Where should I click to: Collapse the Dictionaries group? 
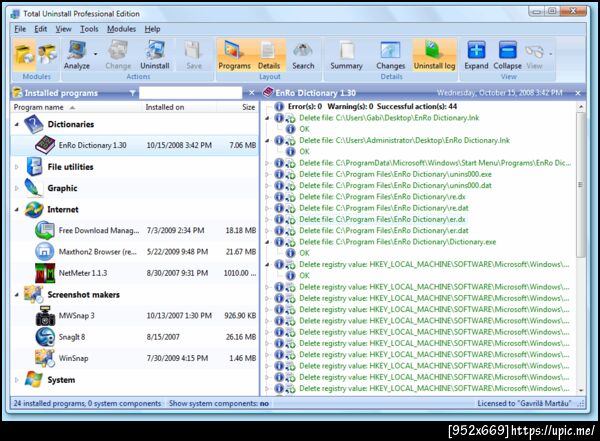[x=16, y=124]
